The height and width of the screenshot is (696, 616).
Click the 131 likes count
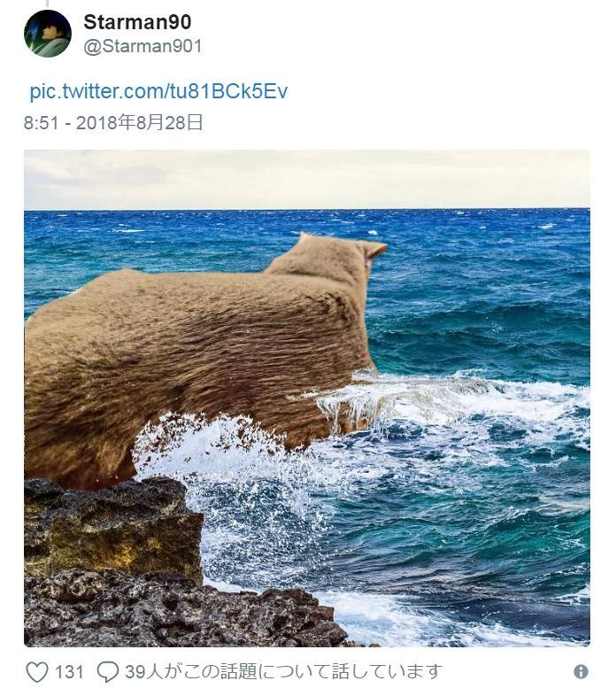pos(69,672)
